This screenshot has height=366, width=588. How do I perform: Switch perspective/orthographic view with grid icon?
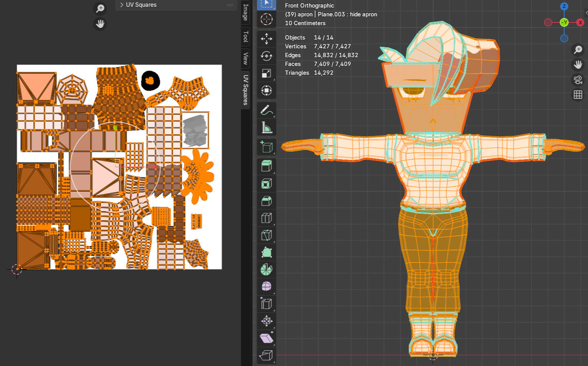pos(578,95)
